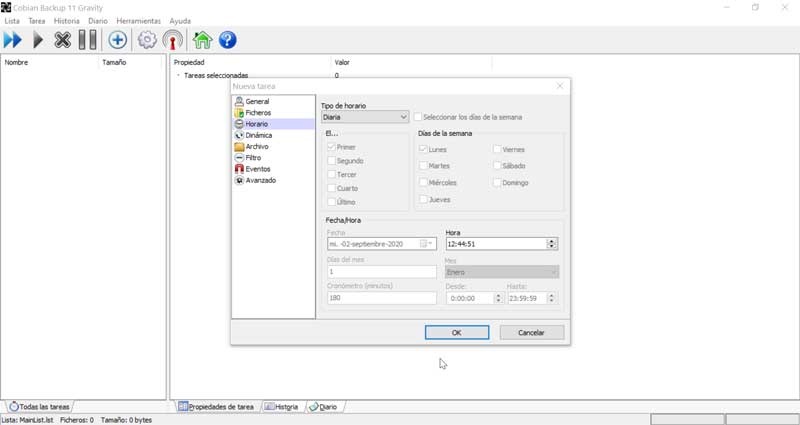800x425 pixels.
Task: Toggle the Primer checkbox
Action: 332,147
